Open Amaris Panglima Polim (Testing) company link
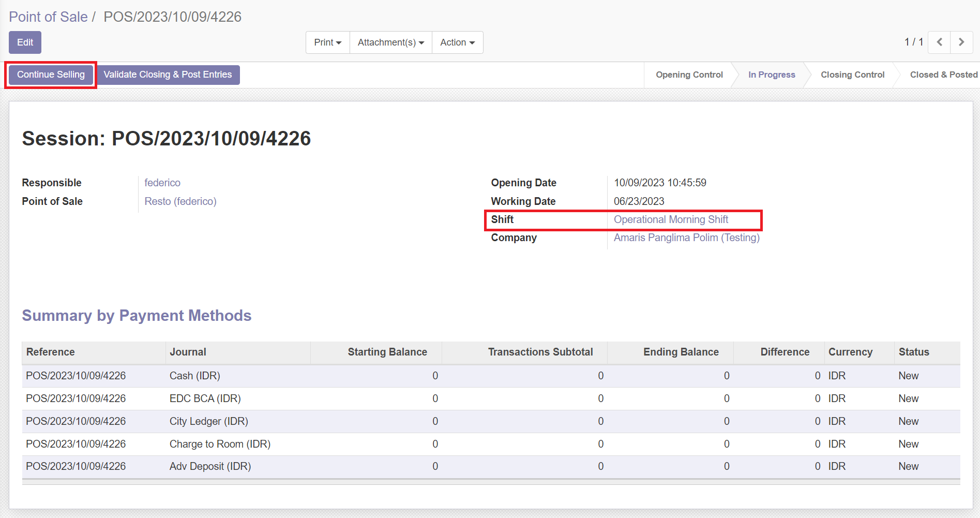Screen dimensions: 980x518 (x=687, y=238)
